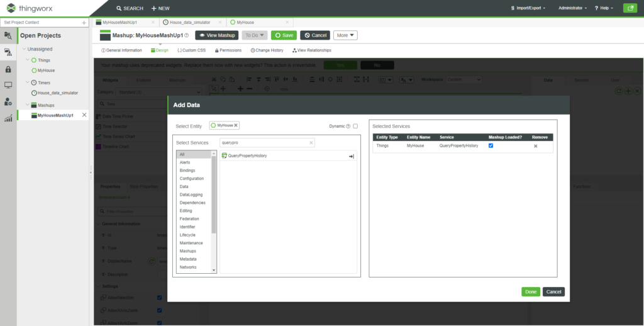Toggle the AllowSelection checkbox

(x=159, y=298)
